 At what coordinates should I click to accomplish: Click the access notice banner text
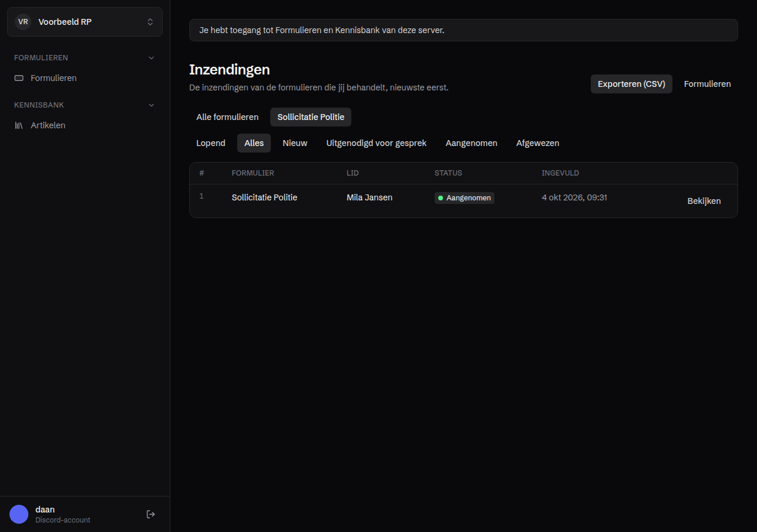tap(322, 30)
